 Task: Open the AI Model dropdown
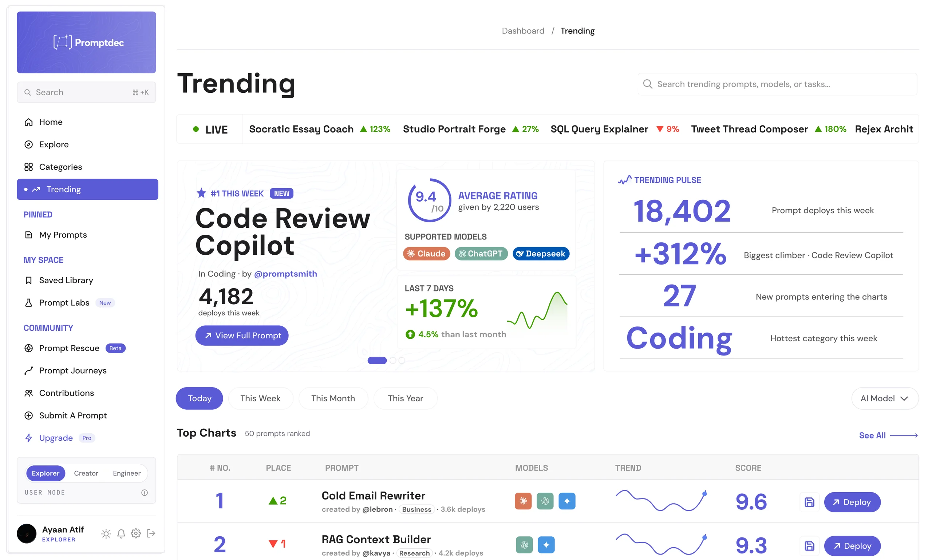pyautogui.click(x=884, y=398)
